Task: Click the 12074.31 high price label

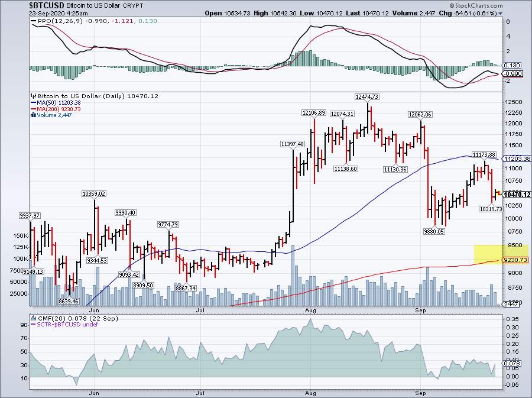Action: pyautogui.click(x=342, y=114)
